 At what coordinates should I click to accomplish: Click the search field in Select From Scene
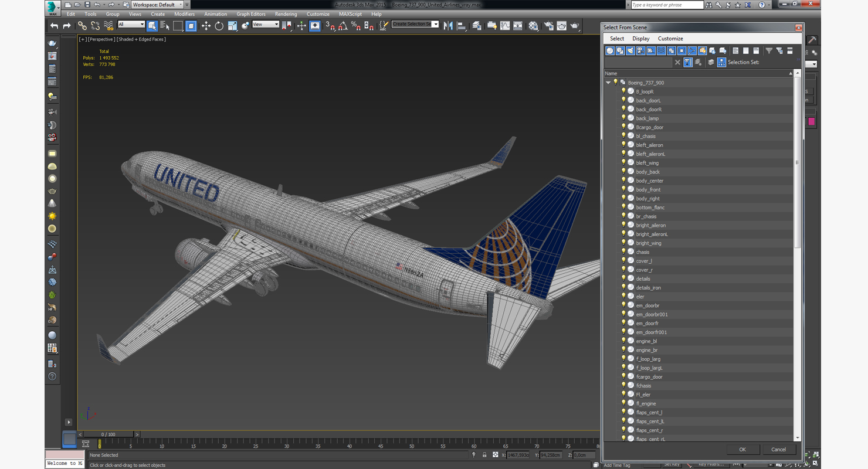pos(639,62)
